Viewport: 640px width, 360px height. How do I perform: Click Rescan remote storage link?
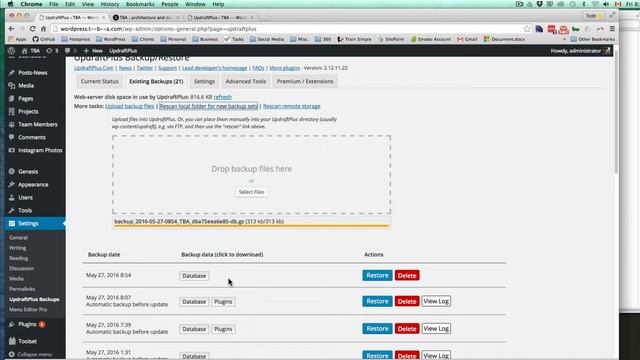coord(291,106)
